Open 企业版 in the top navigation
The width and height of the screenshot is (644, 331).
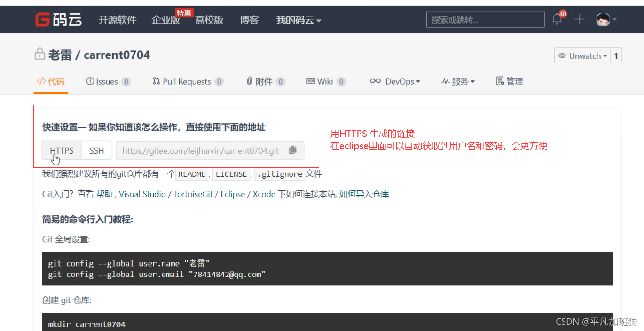point(166,20)
